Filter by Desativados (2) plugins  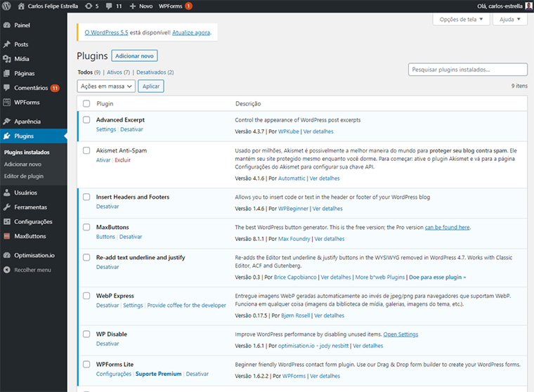coord(155,72)
